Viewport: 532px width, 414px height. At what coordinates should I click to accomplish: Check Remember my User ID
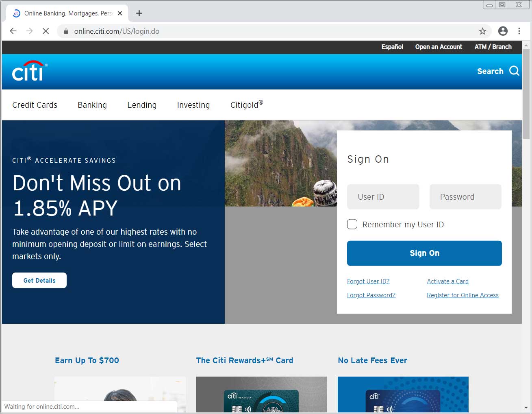352,224
